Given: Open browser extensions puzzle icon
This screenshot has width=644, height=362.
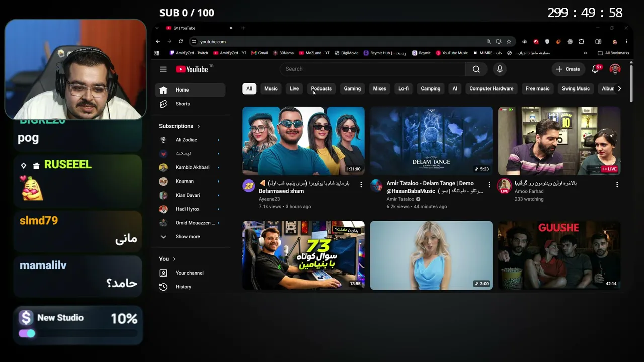Looking at the screenshot, I should (581, 42).
